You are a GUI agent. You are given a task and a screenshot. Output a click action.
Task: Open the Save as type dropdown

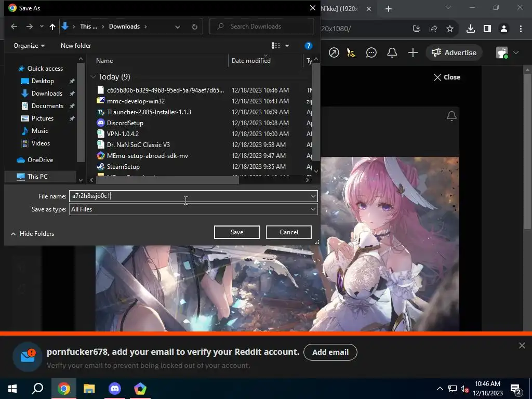coord(193,209)
